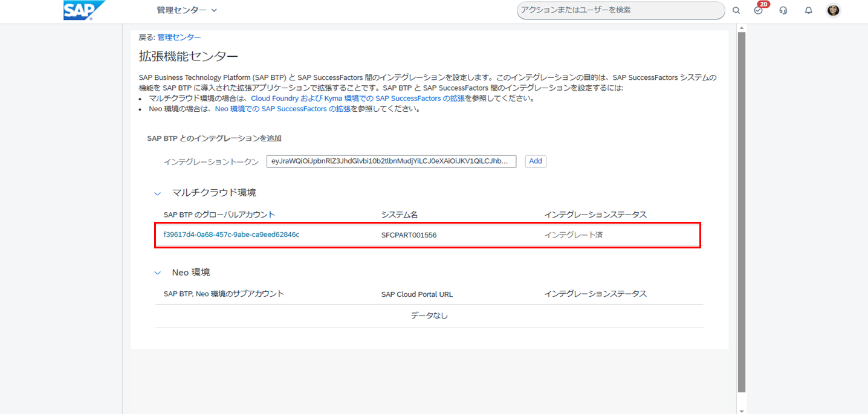Click the search magnifier icon

point(736,10)
